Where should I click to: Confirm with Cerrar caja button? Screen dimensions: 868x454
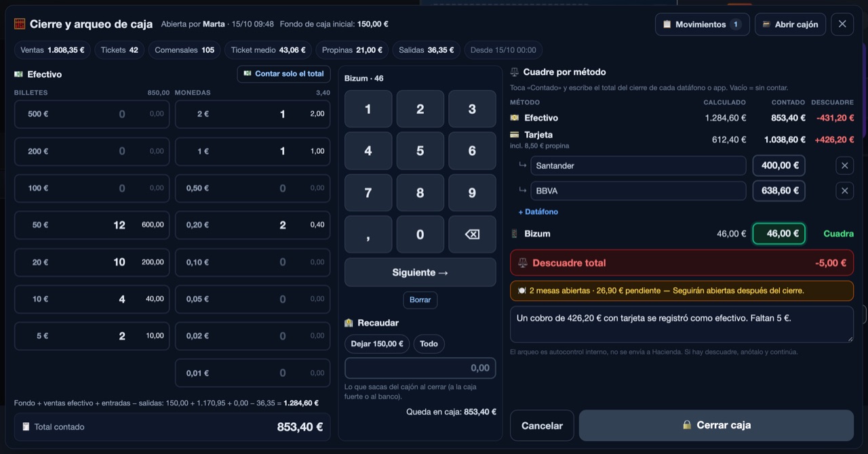point(716,426)
